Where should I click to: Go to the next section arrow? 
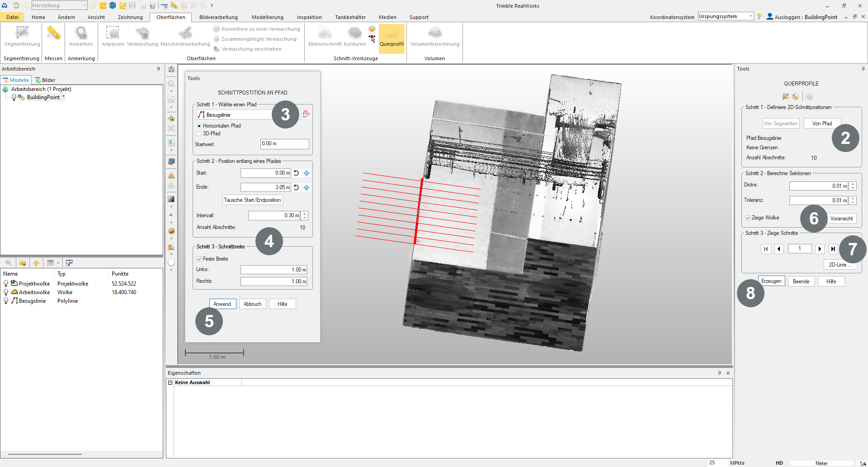(x=820, y=249)
